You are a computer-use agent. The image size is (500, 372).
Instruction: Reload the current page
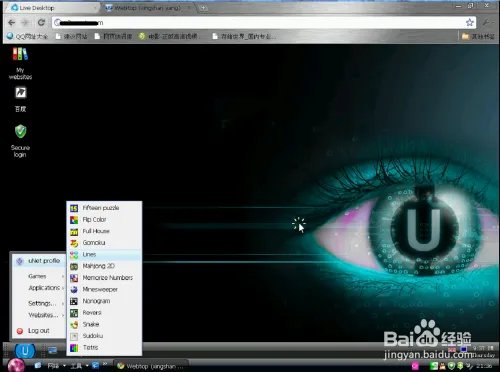pos(41,23)
